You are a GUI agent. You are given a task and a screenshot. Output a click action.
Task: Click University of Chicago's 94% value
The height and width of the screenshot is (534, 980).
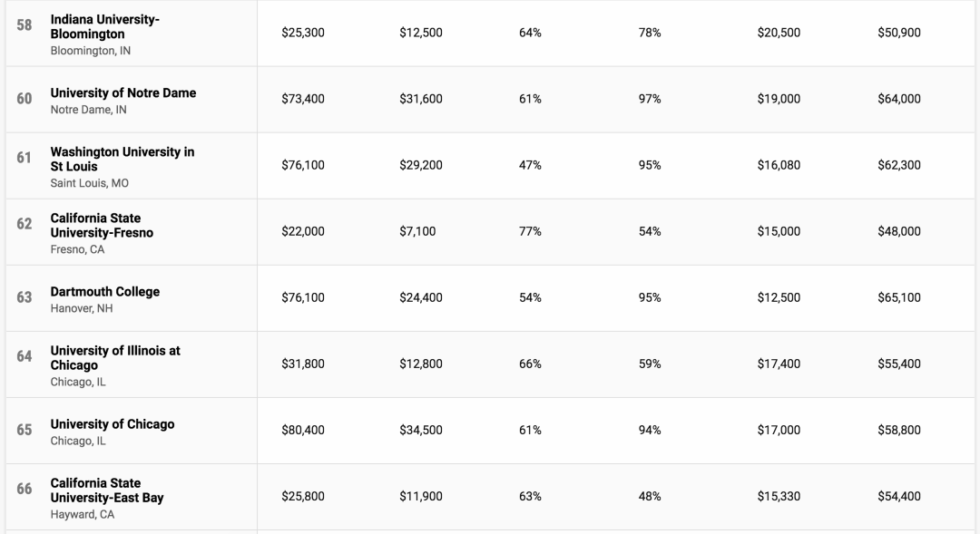(650, 430)
